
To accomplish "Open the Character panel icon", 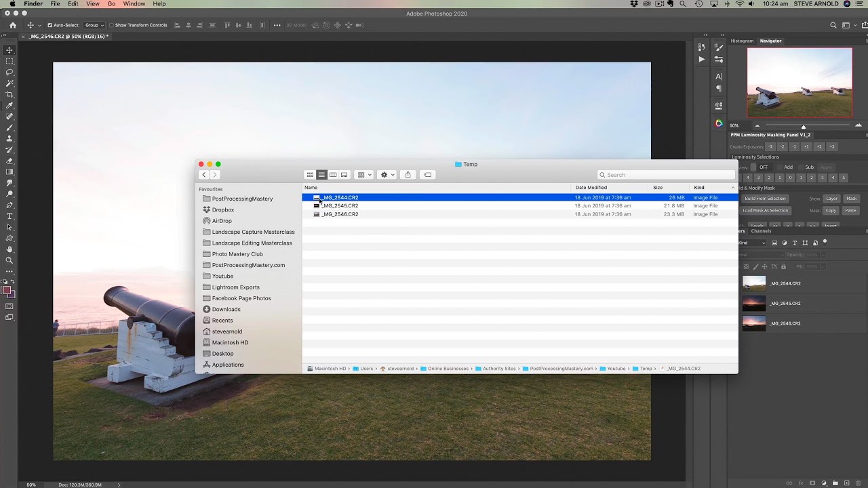I will 719,77.
